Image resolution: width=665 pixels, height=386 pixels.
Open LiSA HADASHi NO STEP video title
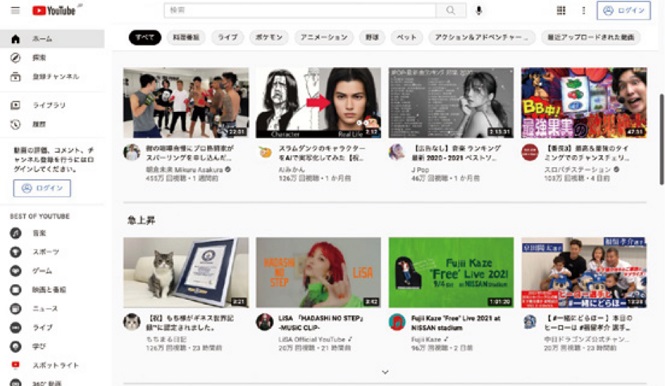321,323
